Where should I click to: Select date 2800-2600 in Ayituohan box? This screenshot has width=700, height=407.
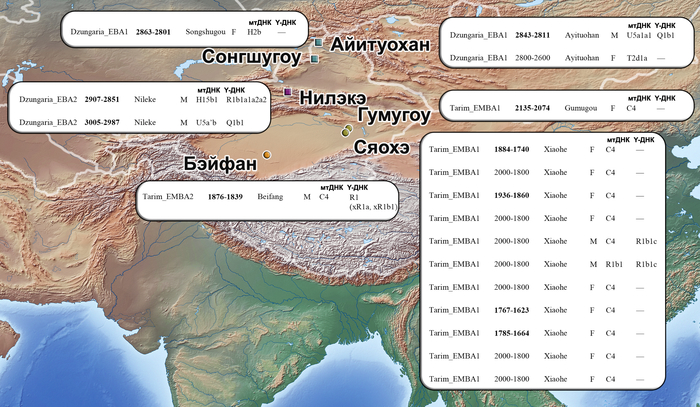[532, 58]
